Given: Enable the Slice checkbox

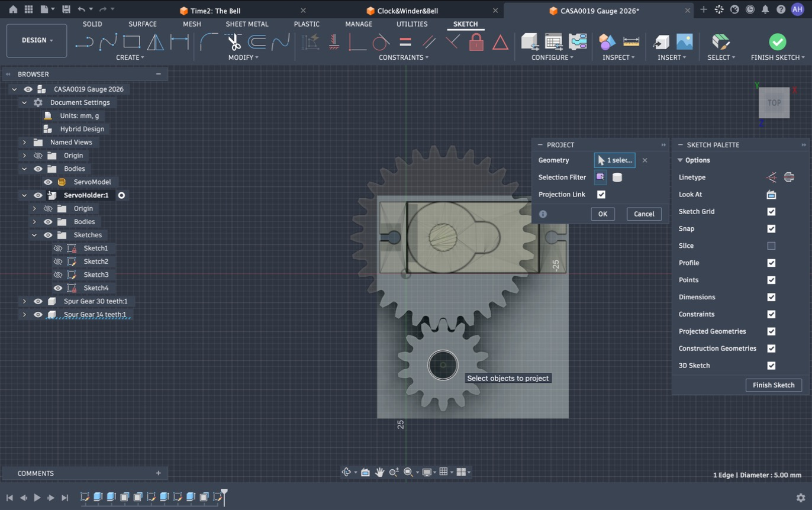Looking at the screenshot, I should coord(771,246).
